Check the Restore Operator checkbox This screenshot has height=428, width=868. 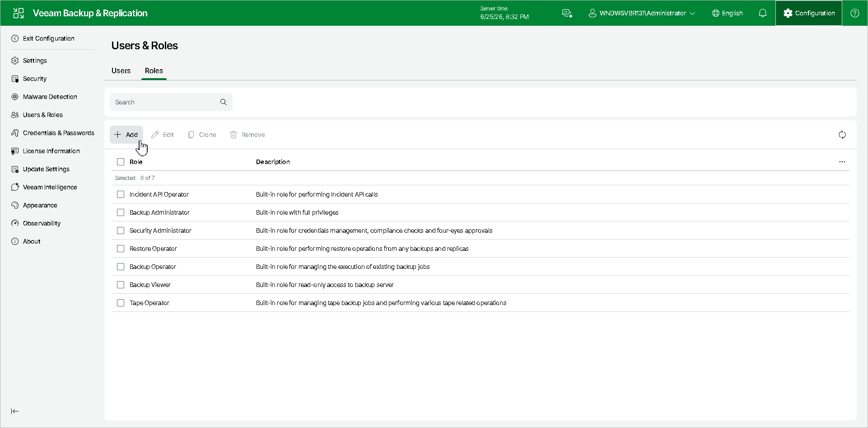[121, 249]
